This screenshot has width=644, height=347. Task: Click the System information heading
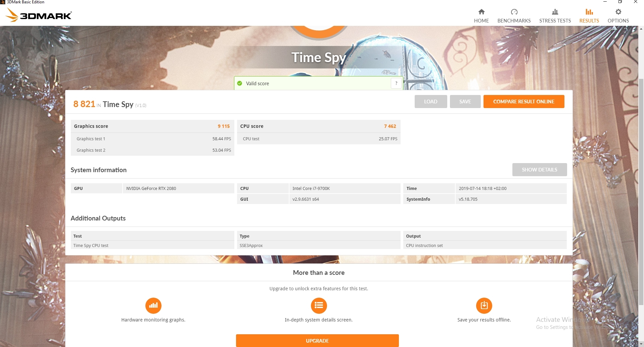click(x=98, y=170)
